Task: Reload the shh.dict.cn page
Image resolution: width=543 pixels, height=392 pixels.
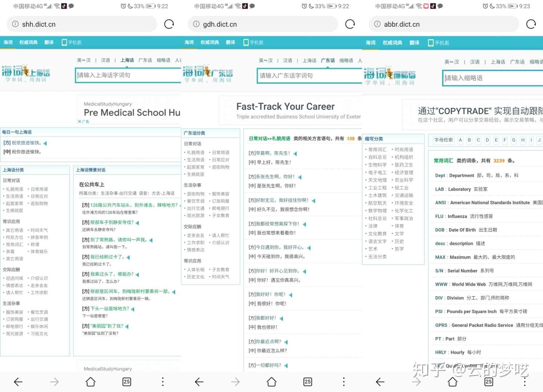Action: (x=169, y=24)
